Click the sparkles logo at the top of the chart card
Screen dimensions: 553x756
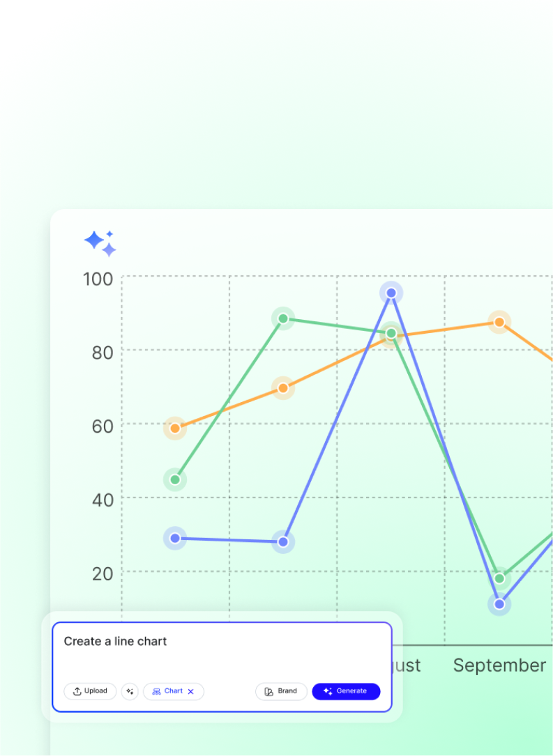[x=100, y=242]
